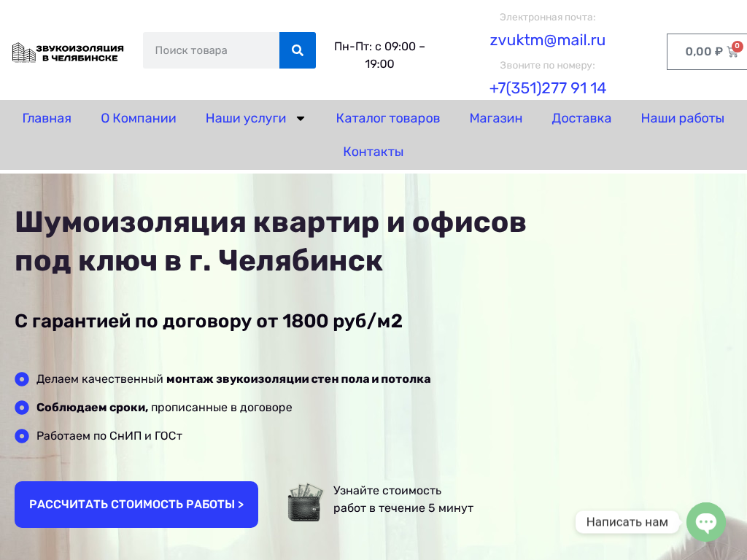Open the shopping cart icon
This screenshot has height=560, width=747.
click(x=732, y=52)
